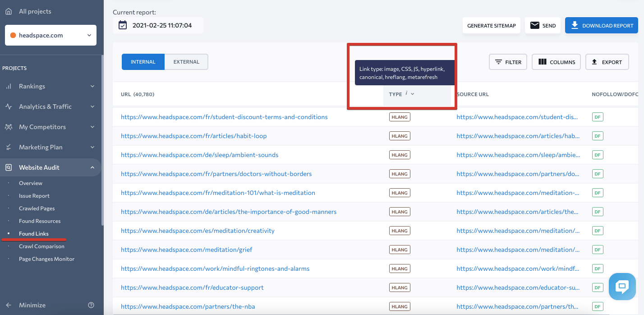Click the DOWNLOAD REPORT button
This screenshot has width=644, height=315.
click(x=602, y=26)
